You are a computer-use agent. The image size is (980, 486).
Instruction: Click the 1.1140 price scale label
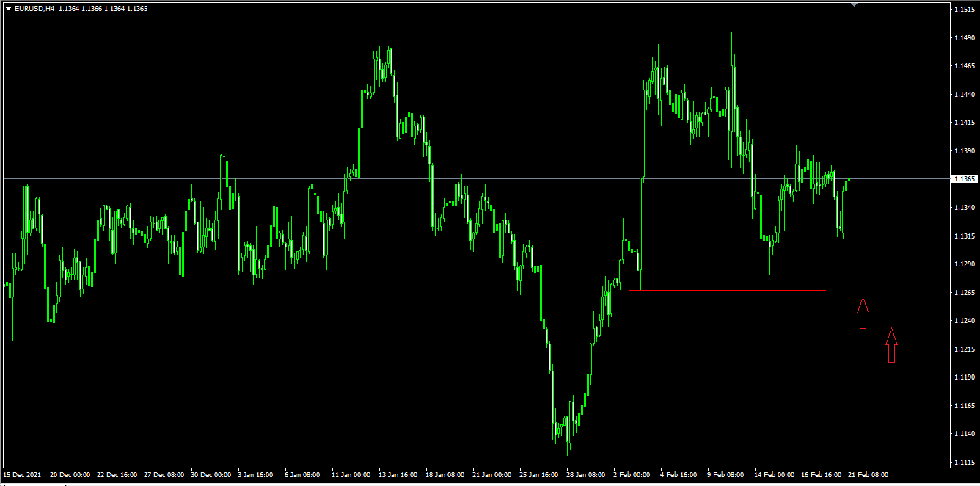pyautogui.click(x=964, y=434)
